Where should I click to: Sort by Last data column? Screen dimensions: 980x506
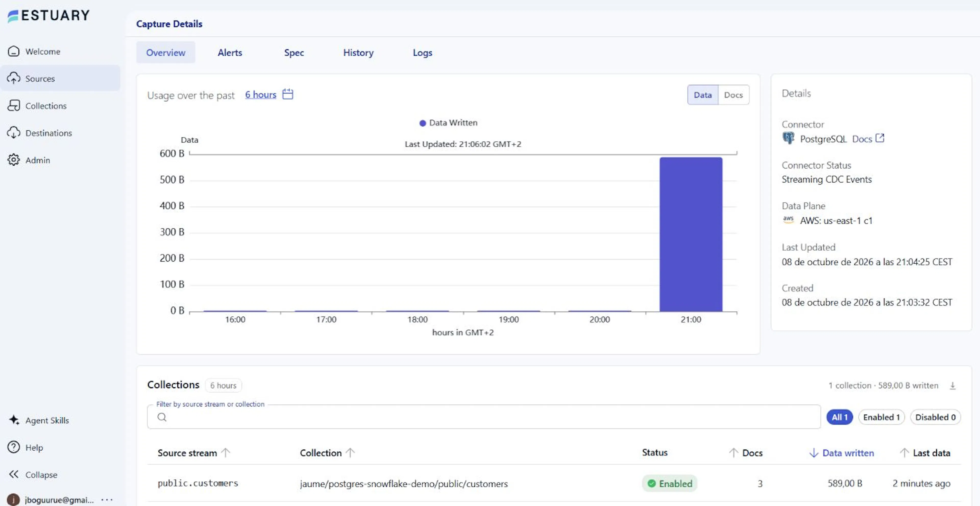point(925,453)
